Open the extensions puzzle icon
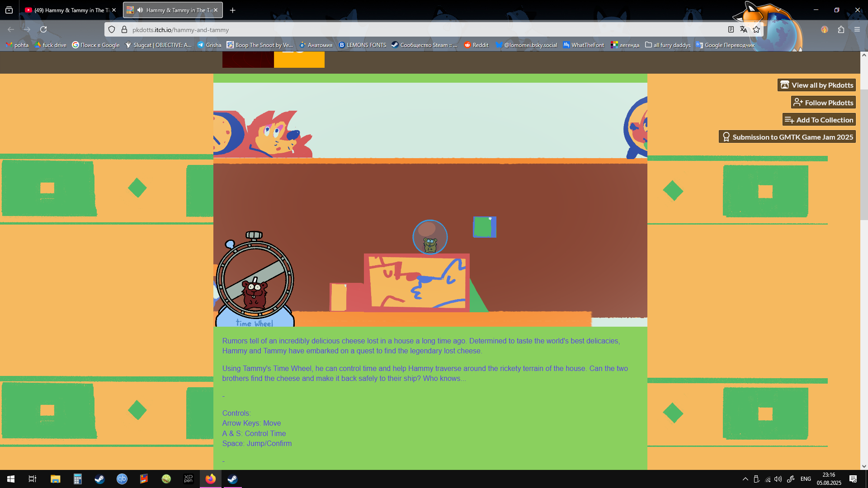Image resolution: width=868 pixels, height=488 pixels. click(x=841, y=29)
